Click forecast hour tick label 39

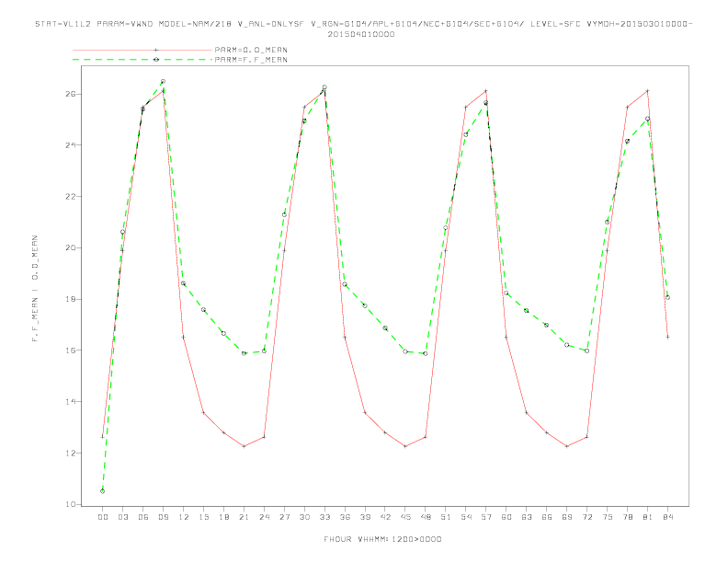click(365, 517)
